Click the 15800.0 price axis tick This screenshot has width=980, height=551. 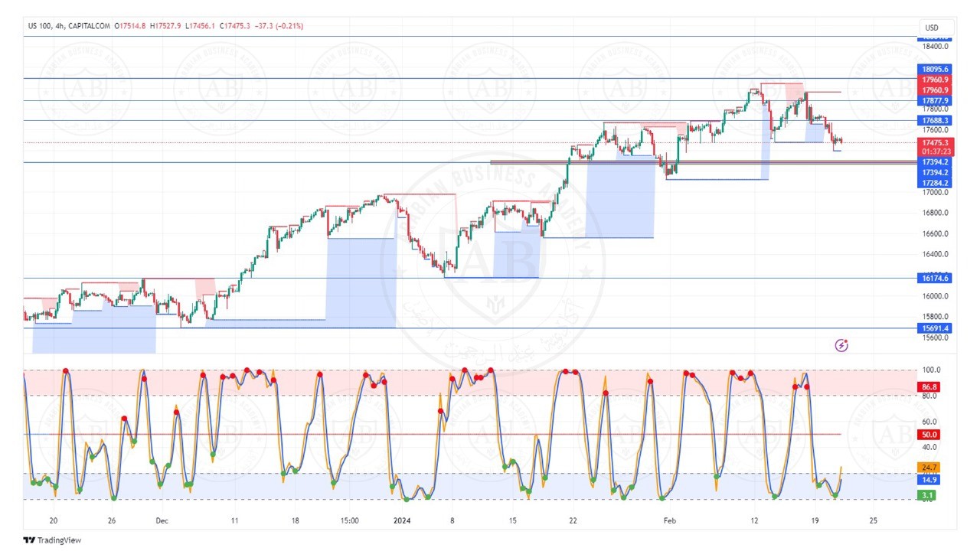pos(936,316)
